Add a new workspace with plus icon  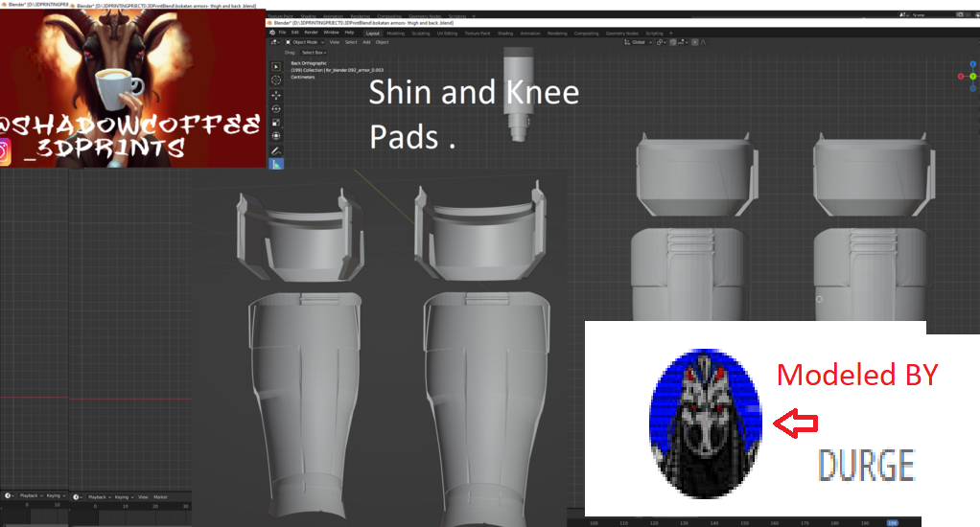[x=670, y=34]
